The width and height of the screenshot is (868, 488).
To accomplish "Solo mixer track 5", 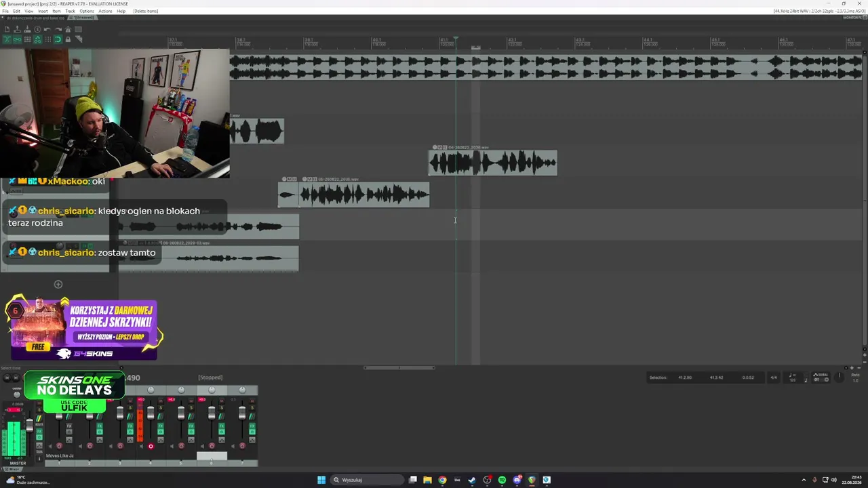I will point(191,408).
